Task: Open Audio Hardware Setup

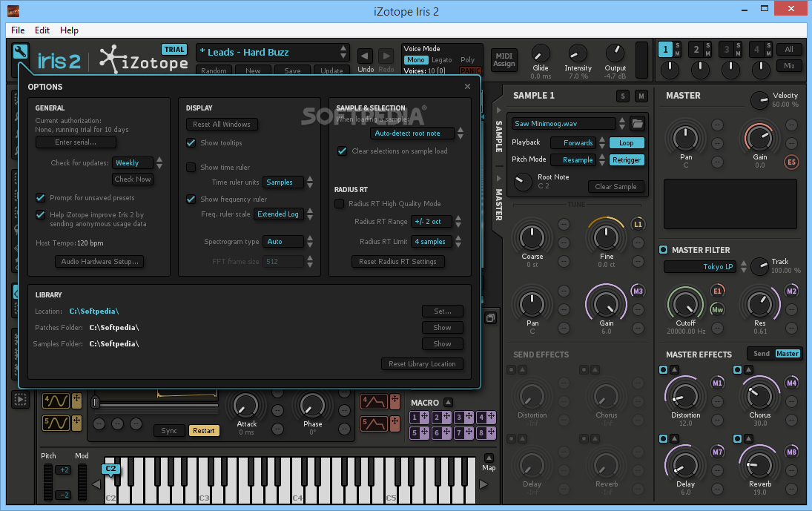Action: (x=99, y=262)
